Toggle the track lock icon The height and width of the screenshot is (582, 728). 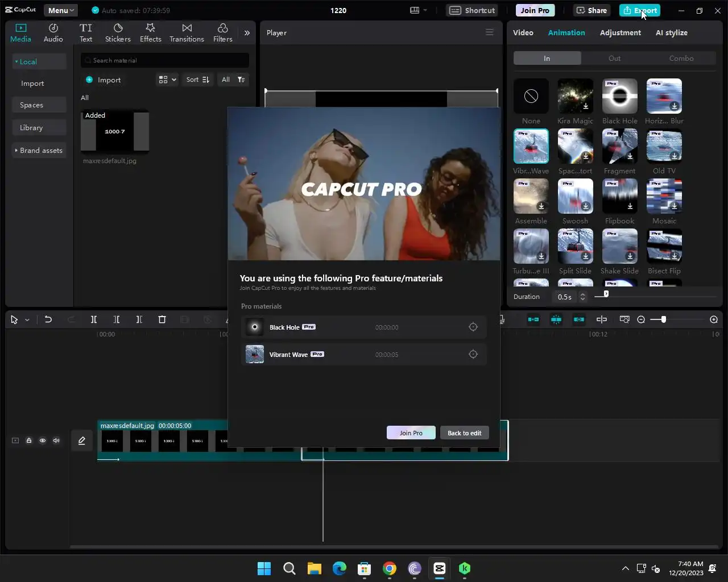pyautogui.click(x=29, y=440)
